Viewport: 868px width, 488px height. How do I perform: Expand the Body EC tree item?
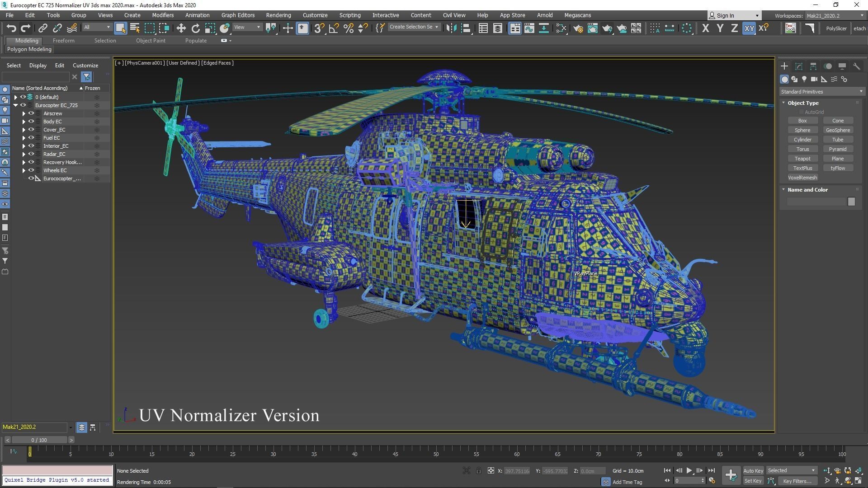(24, 122)
